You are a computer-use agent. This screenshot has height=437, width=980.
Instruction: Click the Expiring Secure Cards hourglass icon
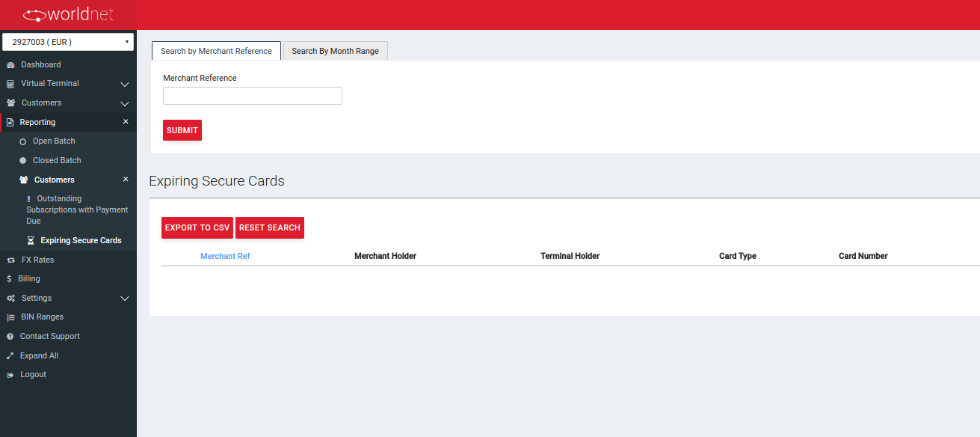tap(31, 241)
